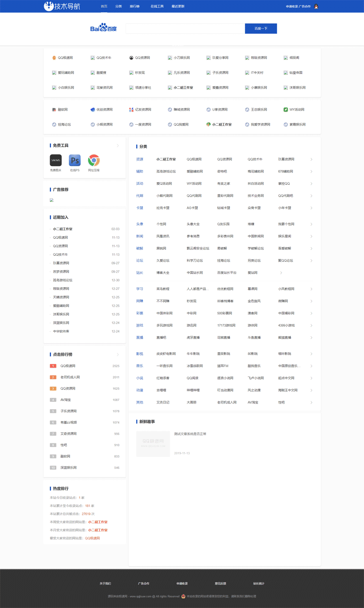Screen dimensions: 364x608
Task: Switch to the 在线工具 nav tab
Action: pyautogui.click(x=157, y=6)
